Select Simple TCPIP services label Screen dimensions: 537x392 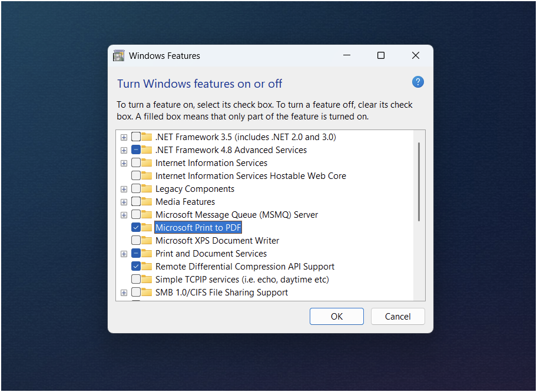point(242,280)
